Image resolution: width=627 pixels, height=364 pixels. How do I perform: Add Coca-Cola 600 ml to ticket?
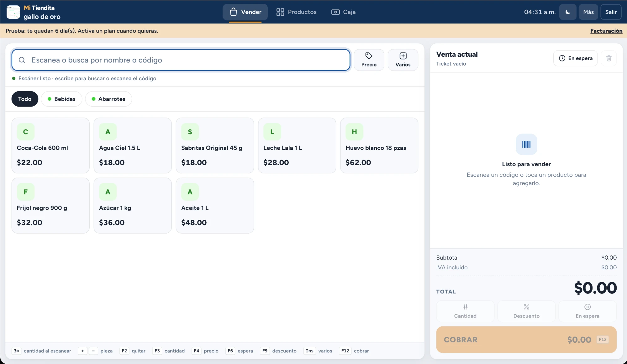[50, 145]
